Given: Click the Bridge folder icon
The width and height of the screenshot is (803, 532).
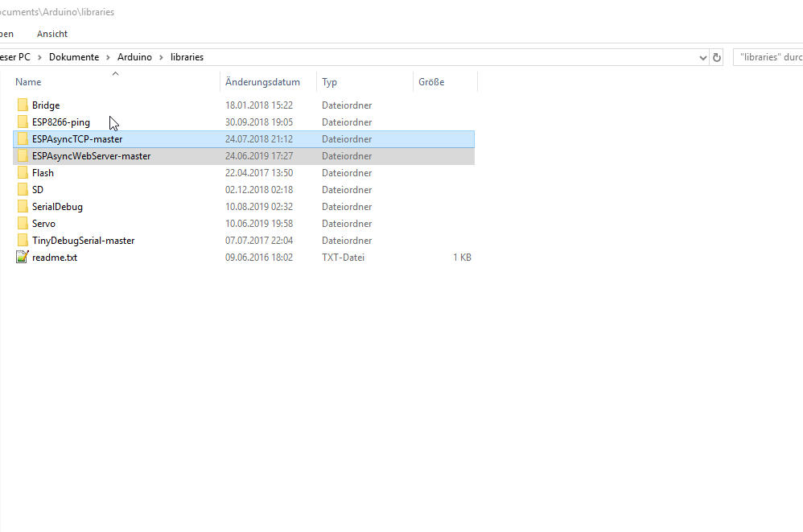Looking at the screenshot, I should pyautogui.click(x=23, y=105).
